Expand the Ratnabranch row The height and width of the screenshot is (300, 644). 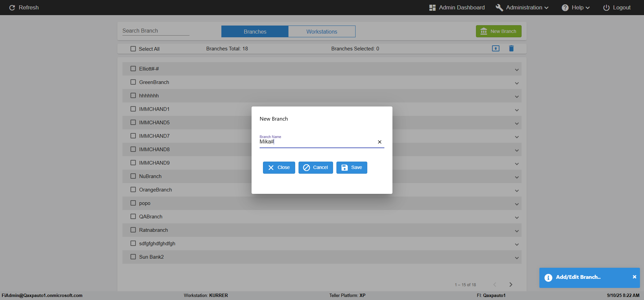click(517, 231)
